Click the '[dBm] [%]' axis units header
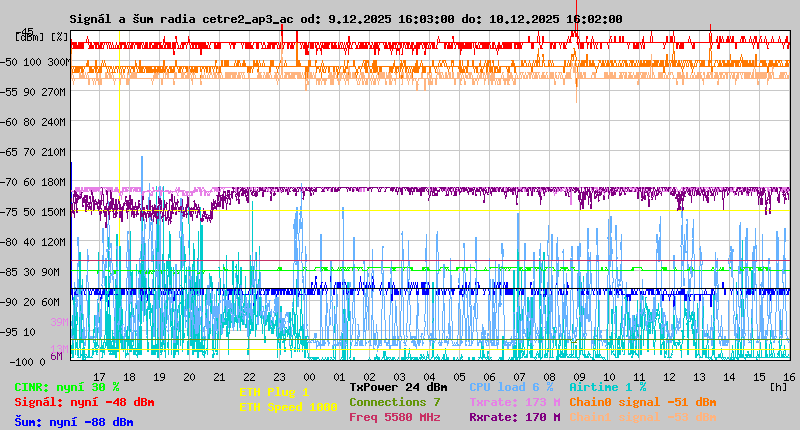The image size is (800, 430). point(42,37)
